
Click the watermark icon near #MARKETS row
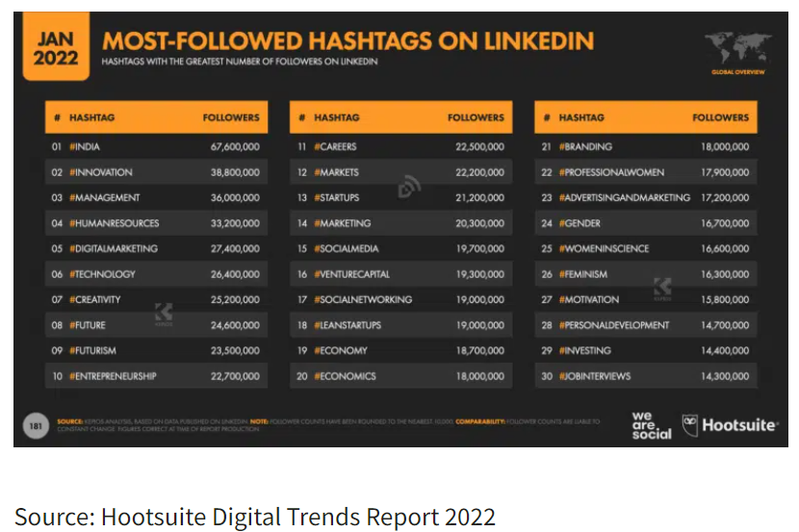tap(408, 186)
